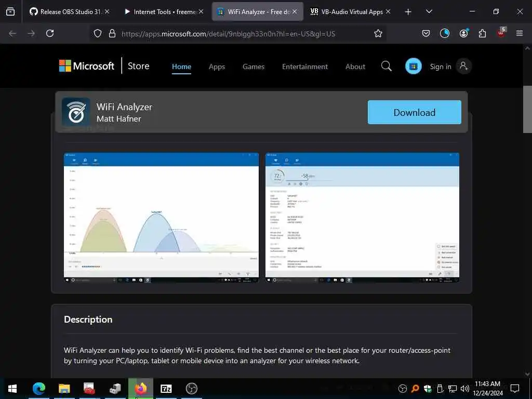This screenshot has height=399, width=532.
Task: Select Home in store navigation
Action: [x=181, y=66]
